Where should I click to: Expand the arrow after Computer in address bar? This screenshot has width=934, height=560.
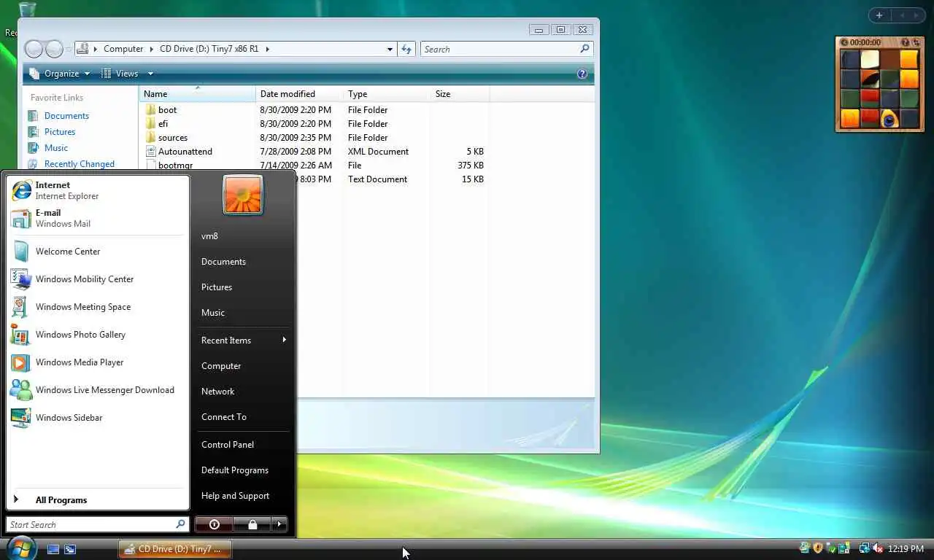click(152, 49)
